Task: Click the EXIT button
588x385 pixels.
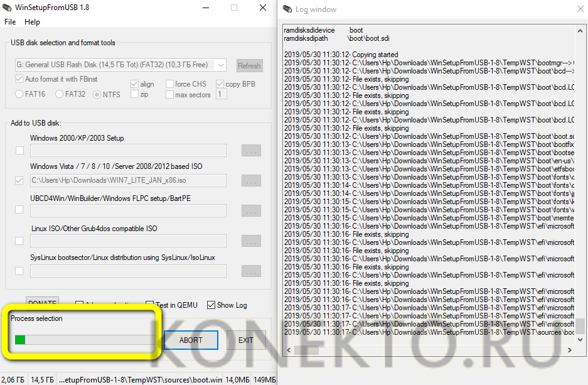Action: 246,340
